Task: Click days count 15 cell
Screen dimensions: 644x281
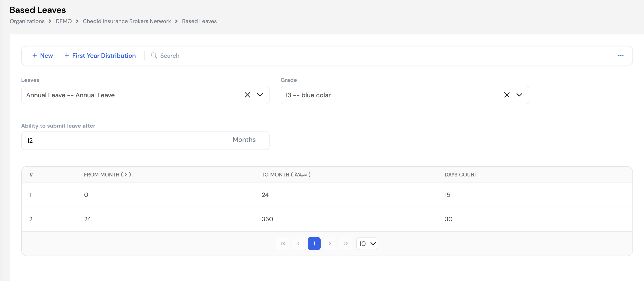Action: [x=447, y=195]
